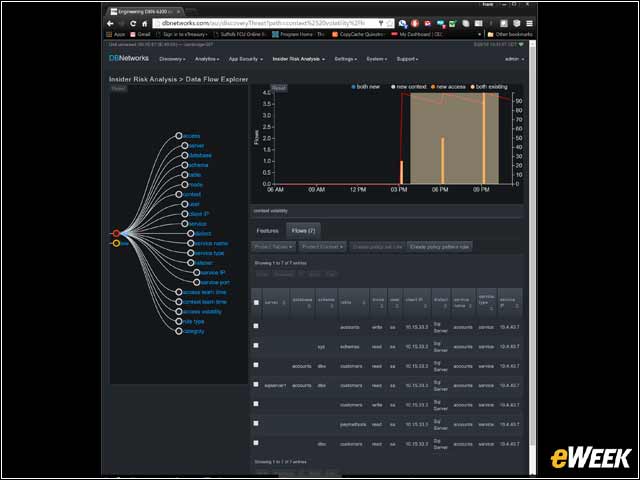Switch to the Flows (7) tab
Viewport: 640px width, 480px height.
point(303,231)
